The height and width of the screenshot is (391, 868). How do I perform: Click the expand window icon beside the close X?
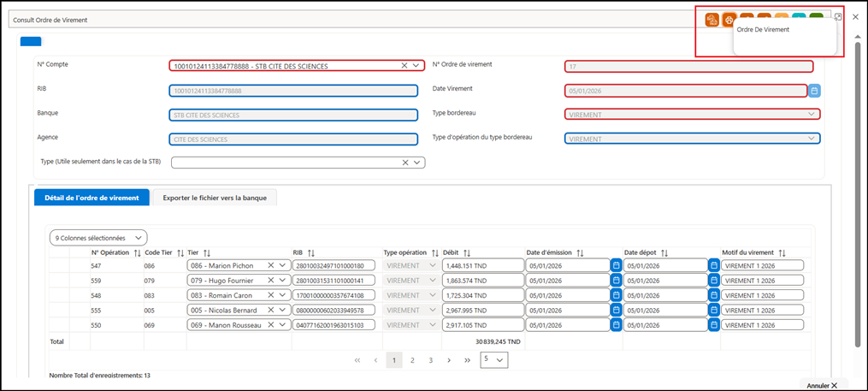coord(838,17)
